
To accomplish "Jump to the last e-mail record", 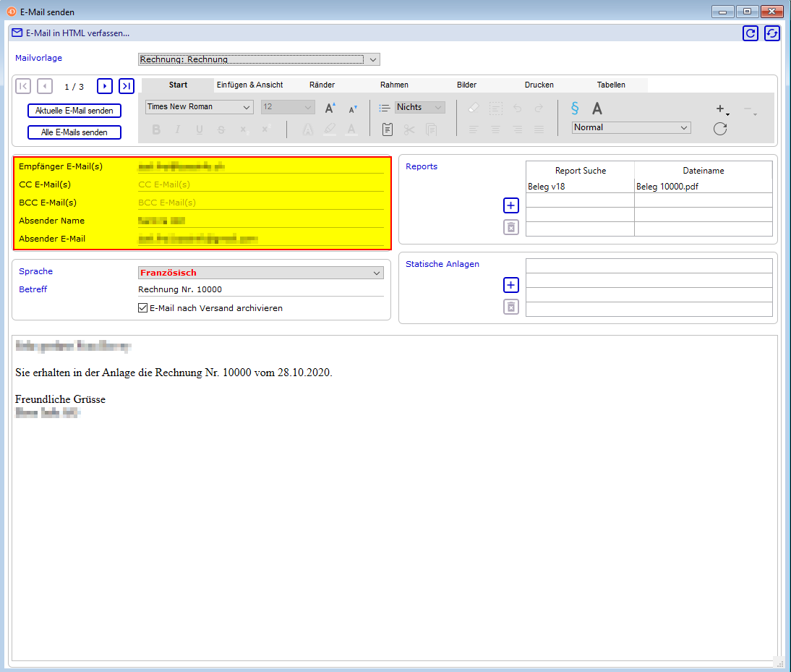I will [x=127, y=86].
